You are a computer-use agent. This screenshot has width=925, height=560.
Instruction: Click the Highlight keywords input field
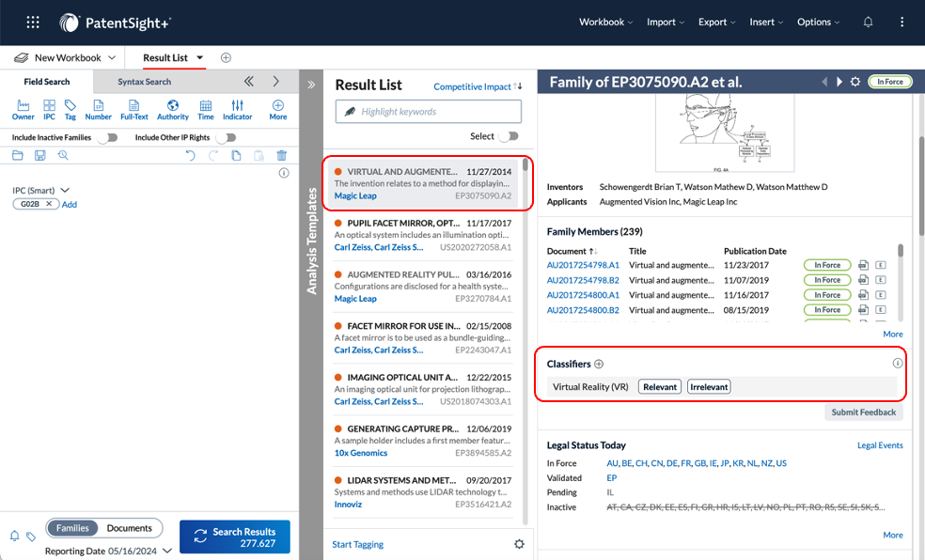pos(429,112)
